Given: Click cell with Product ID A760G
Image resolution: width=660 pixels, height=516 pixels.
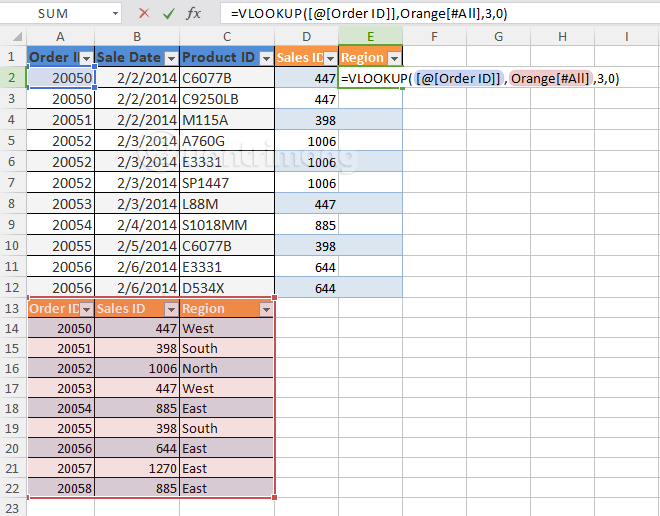Looking at the screenshot, I should tap(227, 141).
